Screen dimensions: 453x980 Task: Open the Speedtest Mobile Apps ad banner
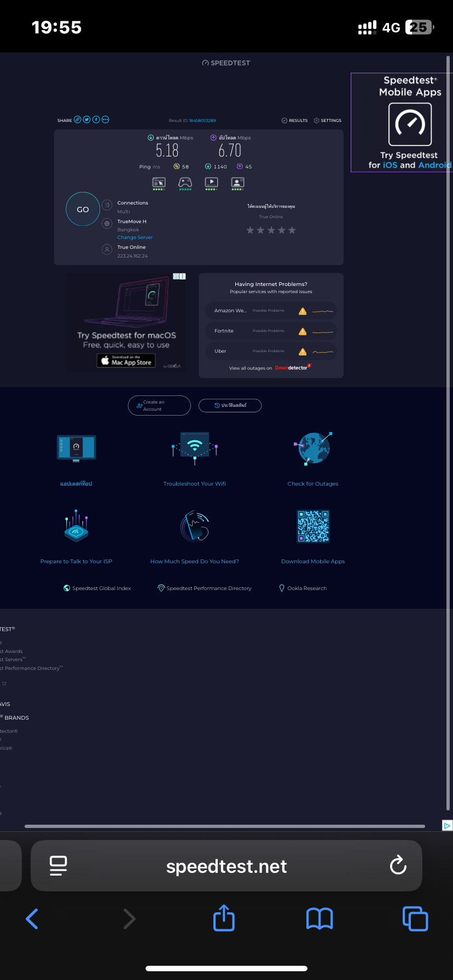click(x=402, y=122)
